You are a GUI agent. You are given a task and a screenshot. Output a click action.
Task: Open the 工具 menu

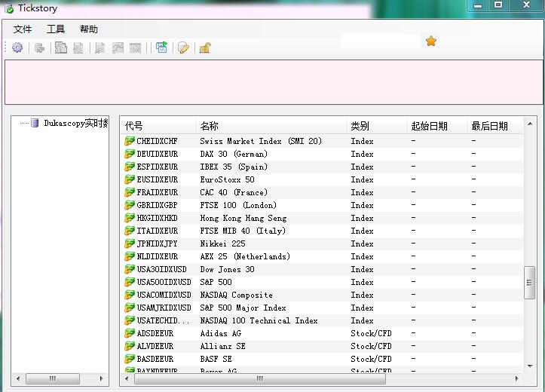(56, 29)
